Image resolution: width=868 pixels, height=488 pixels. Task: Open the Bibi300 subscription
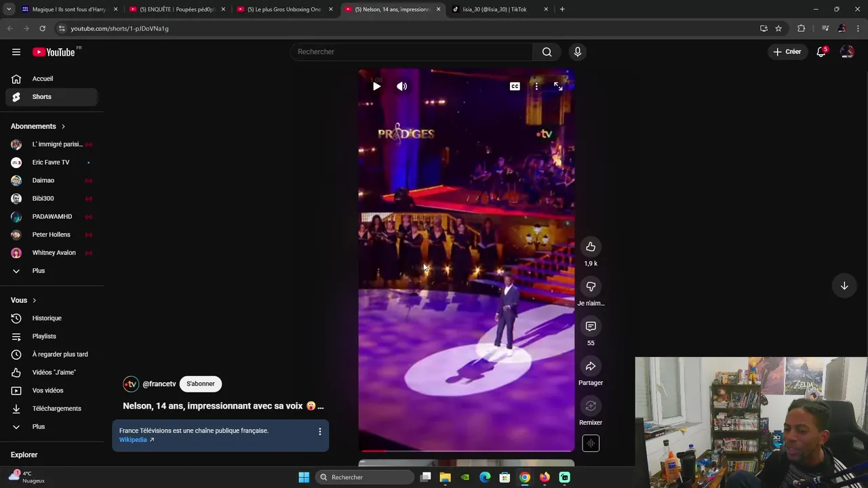point(52,199)
